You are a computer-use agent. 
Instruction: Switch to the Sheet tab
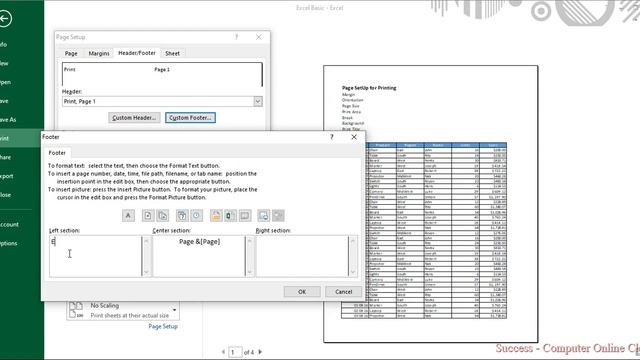172,53
